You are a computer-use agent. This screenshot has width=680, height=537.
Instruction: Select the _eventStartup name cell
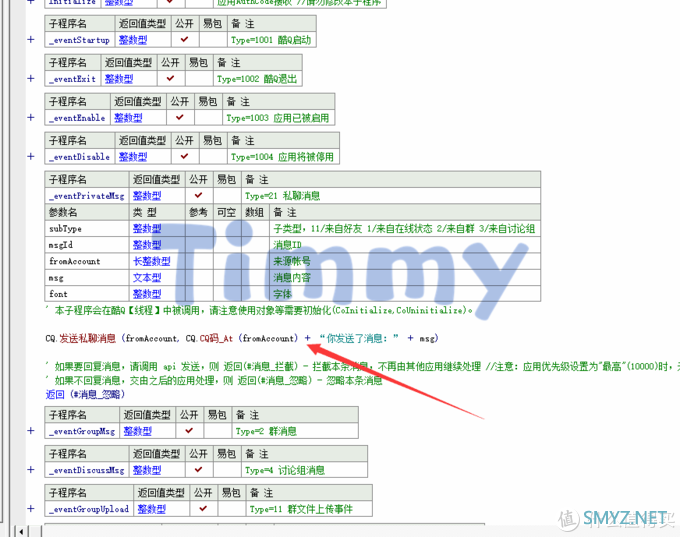click(x=80, y=40)
